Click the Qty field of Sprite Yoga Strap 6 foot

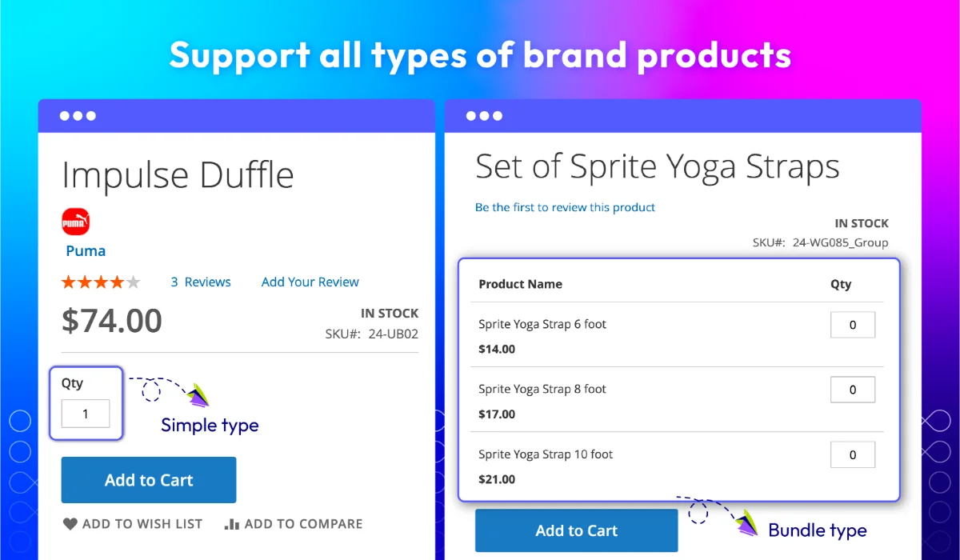click(853, 325)
